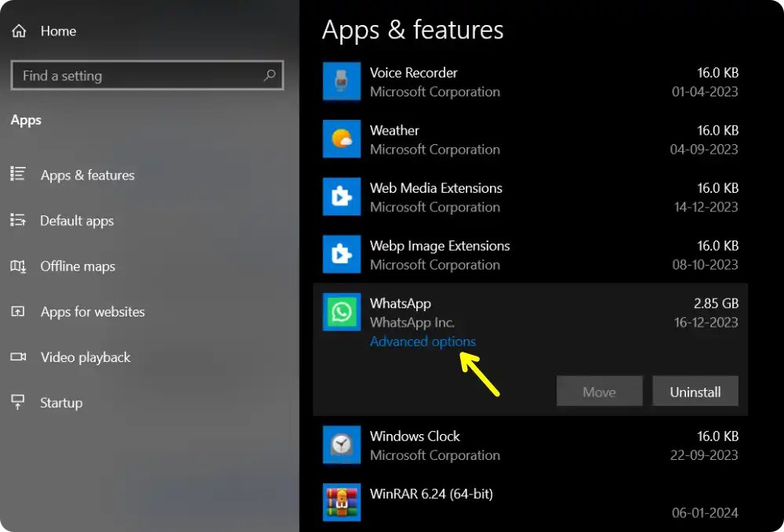Click the Weather app icon

pyautogui.click(x=341, y=139)
